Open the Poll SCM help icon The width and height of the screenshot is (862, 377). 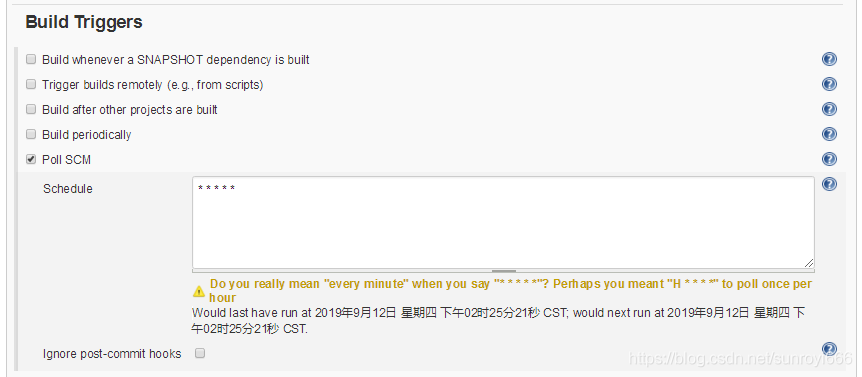point(829,159)
